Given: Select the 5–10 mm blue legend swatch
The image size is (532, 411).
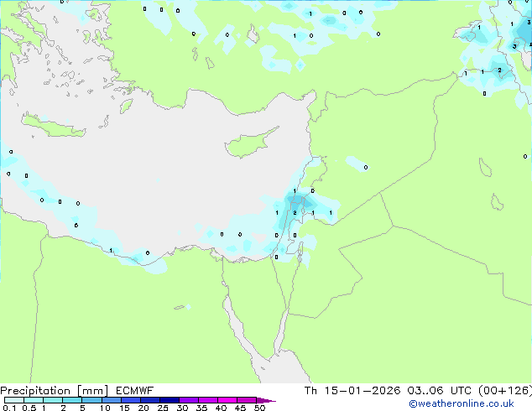Looking at the screenshot, I should (x=91, y=400).
